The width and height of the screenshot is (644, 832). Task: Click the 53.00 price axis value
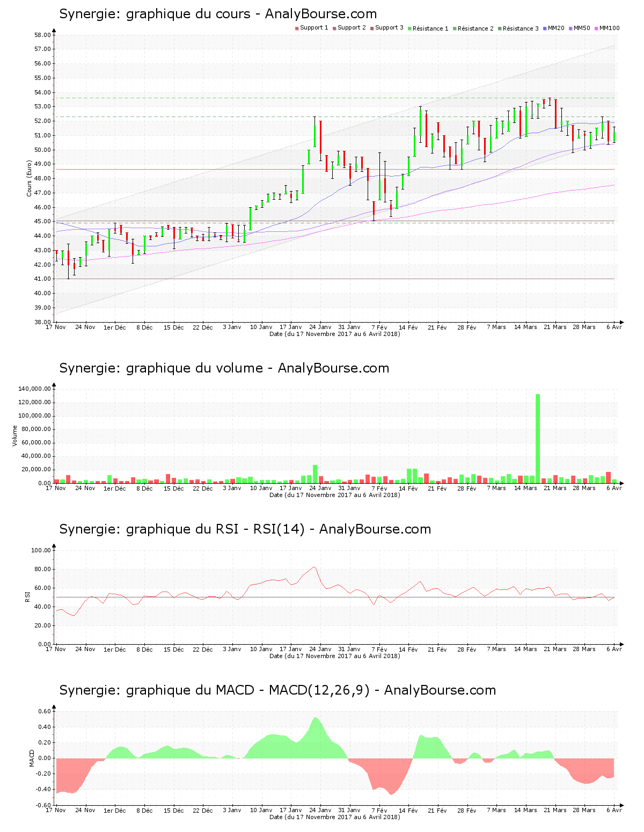42,106
